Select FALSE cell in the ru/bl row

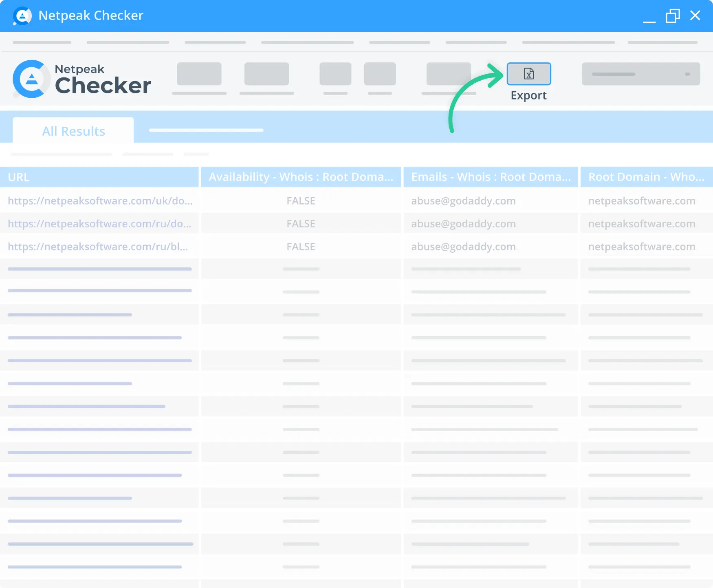click(x=301, y=247)
